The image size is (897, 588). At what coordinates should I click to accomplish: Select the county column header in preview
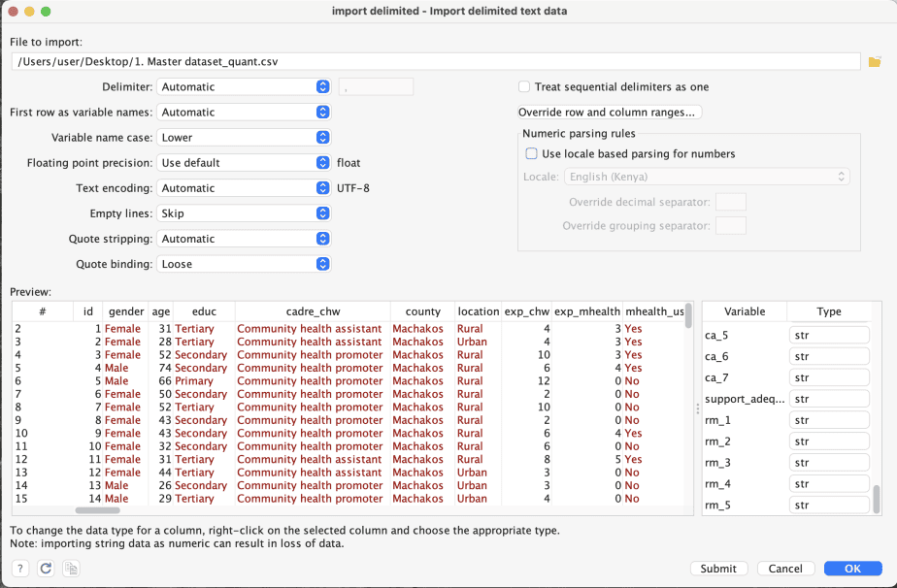tap(422, 311)
